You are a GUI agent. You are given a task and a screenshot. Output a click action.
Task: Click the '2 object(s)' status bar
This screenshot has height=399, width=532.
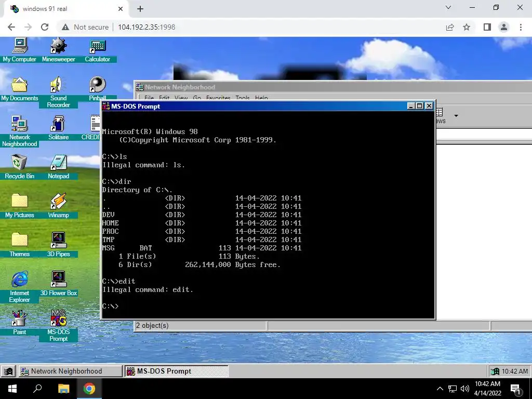click(x=200, y=325)
